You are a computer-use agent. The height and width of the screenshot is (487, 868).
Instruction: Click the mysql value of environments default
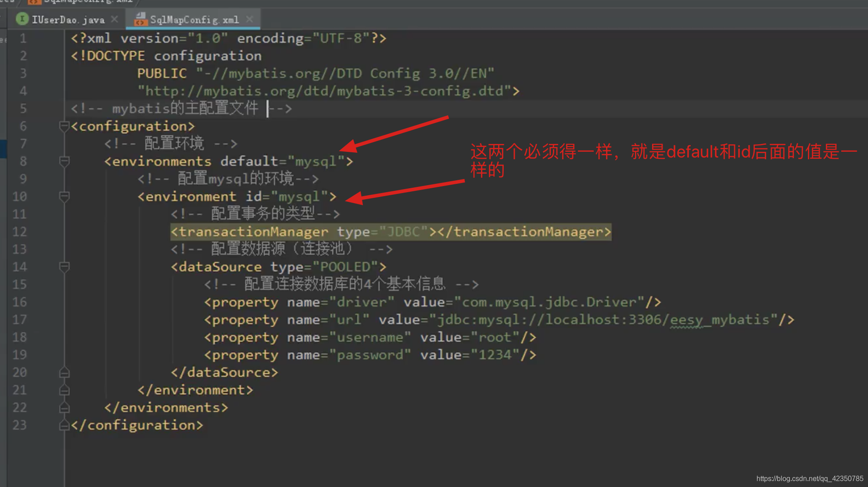pos(316,161)
